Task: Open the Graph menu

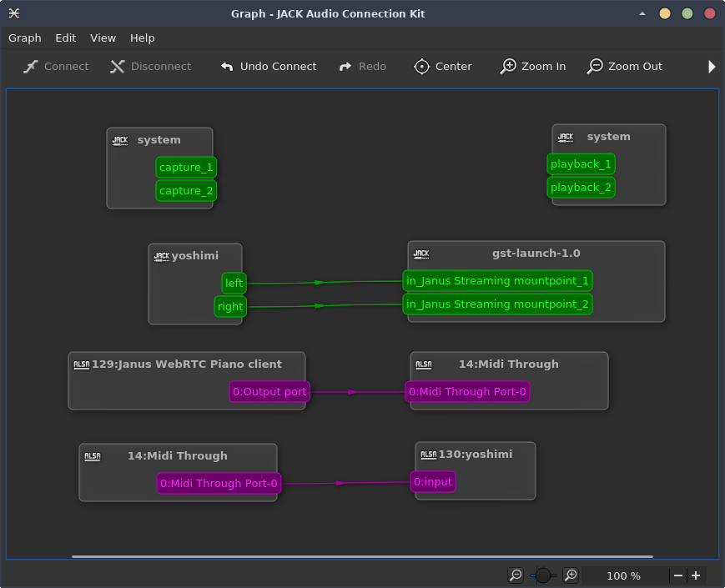Action: [x=25, y=38]
